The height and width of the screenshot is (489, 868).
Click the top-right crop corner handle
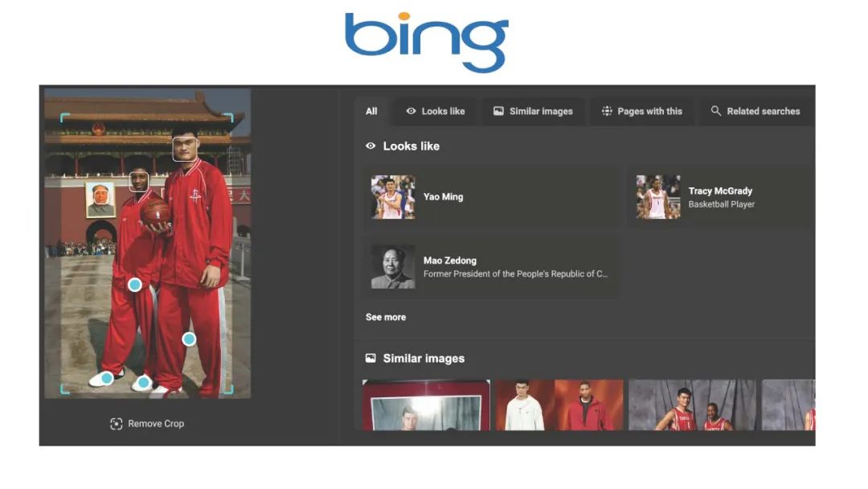point(228,117)
